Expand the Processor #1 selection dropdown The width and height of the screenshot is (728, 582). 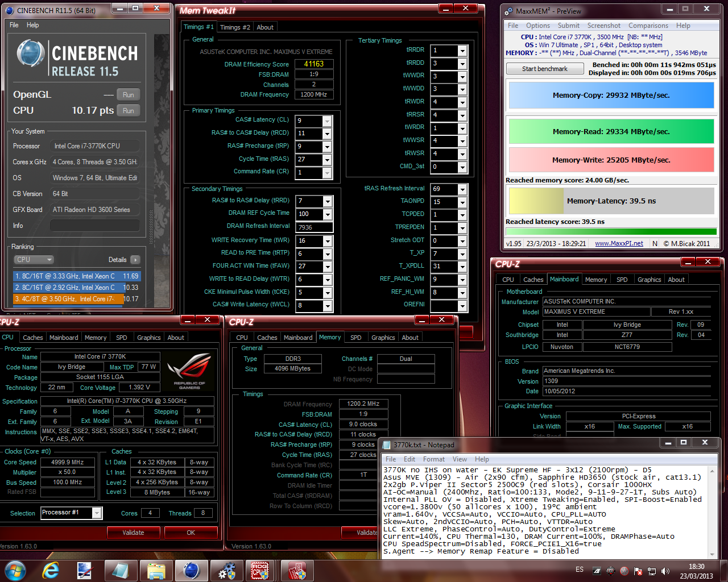click(97, 513)
